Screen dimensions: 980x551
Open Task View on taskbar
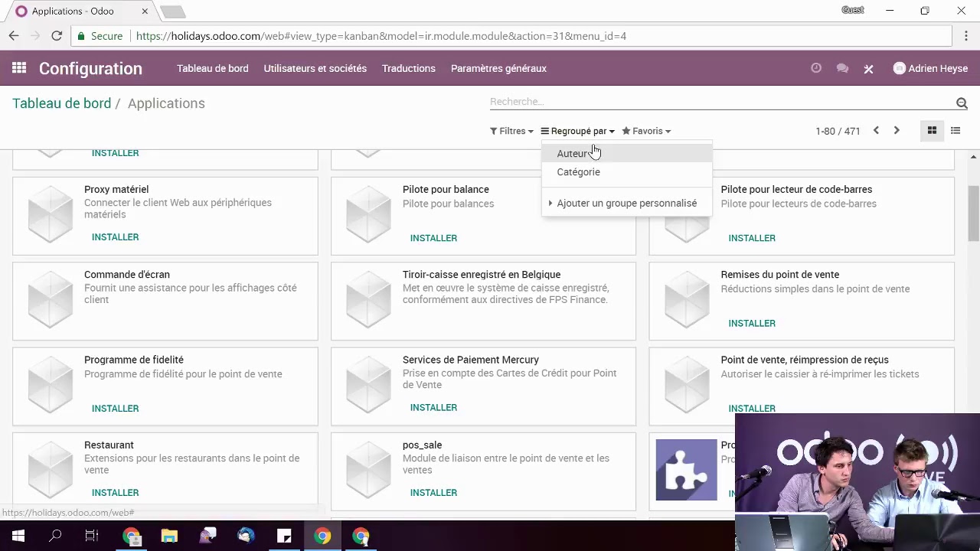[x=92, y=536]
